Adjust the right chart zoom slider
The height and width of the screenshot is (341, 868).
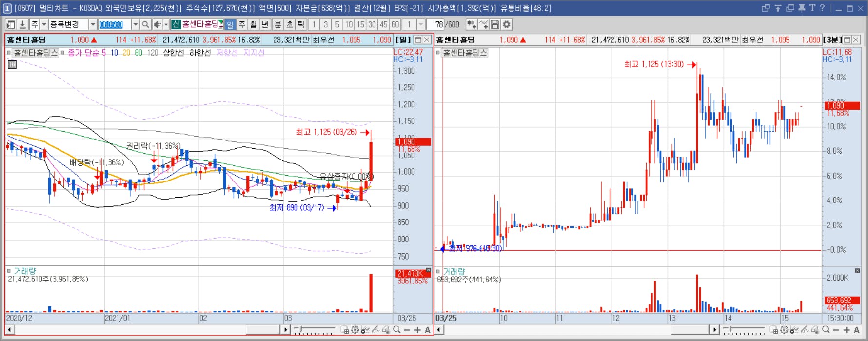click(745, 330)
